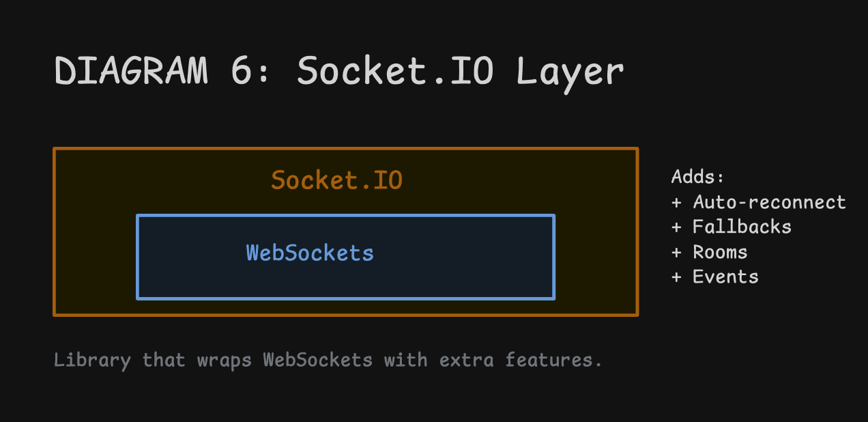Click the word "Library" in the bottom caption
The width and height of the screenshot is (868, 422).
[x=92, y=360]
